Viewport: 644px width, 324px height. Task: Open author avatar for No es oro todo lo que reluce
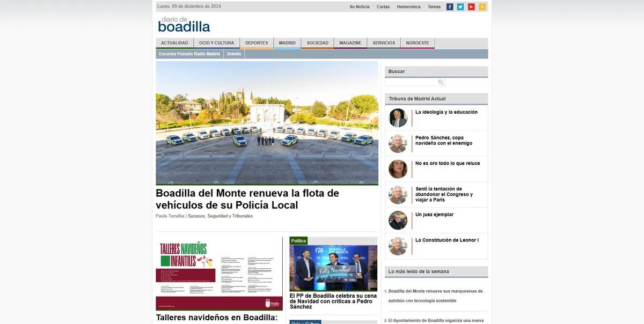tap(398, 169)
